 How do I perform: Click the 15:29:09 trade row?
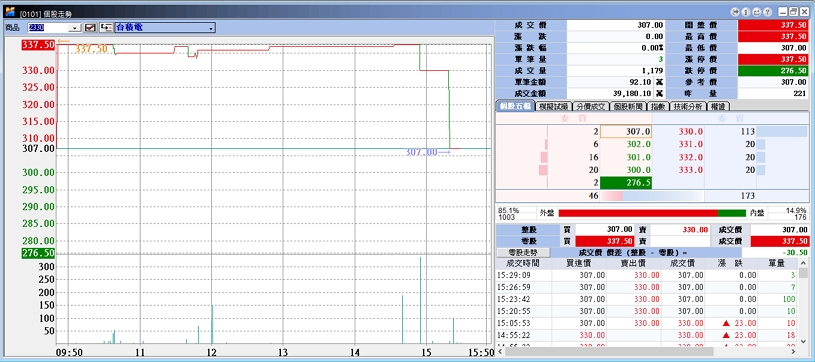[647, 275]
